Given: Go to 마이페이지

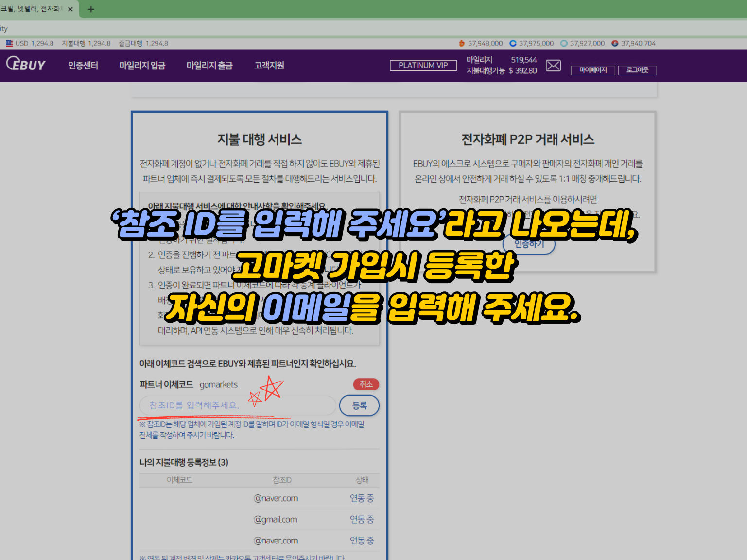Looking at the screenshot, I should [x=593, y=70].
